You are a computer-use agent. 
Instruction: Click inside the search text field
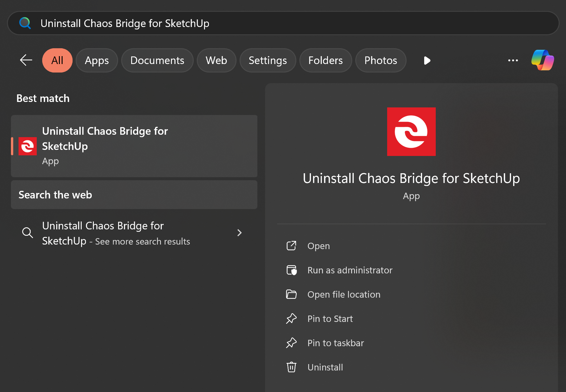[283, 23]
